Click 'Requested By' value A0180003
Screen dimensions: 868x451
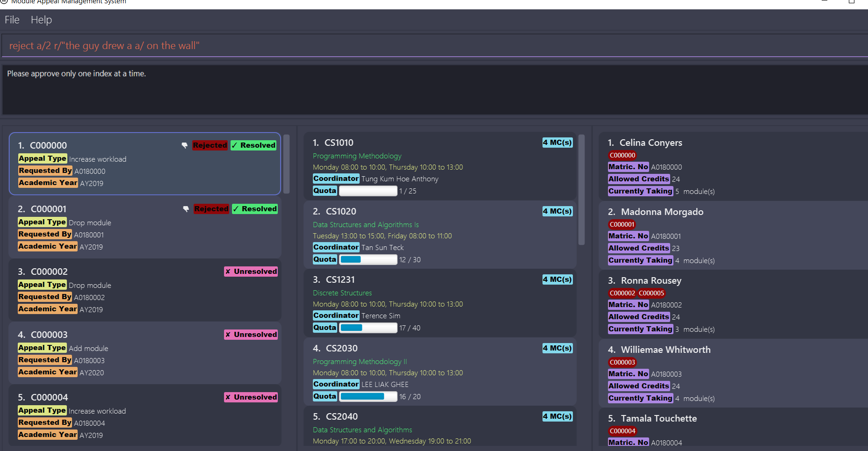coord(89,361)
